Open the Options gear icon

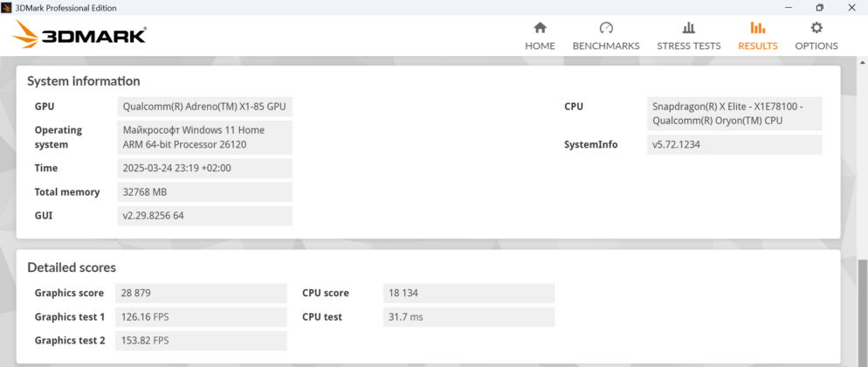pyautogui.click(x=816, y=28)
